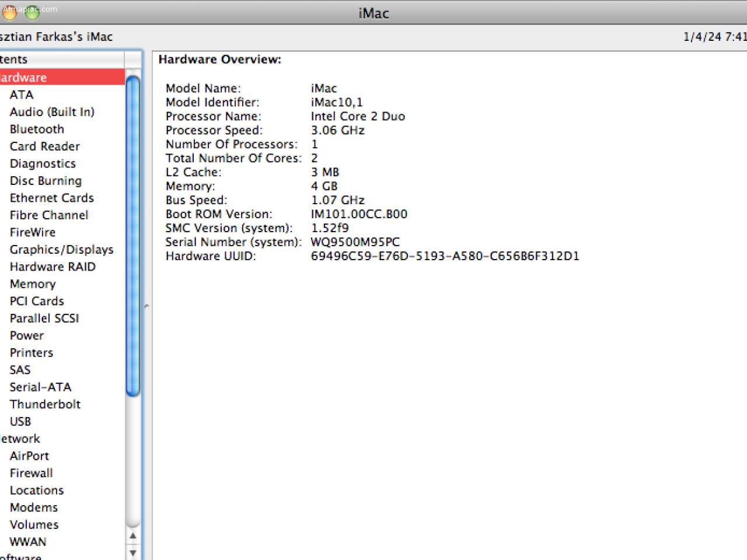The height and width of the screenshot is (560, 747).
Task: Open Volumes section
Action: click(x=34, y=525)
